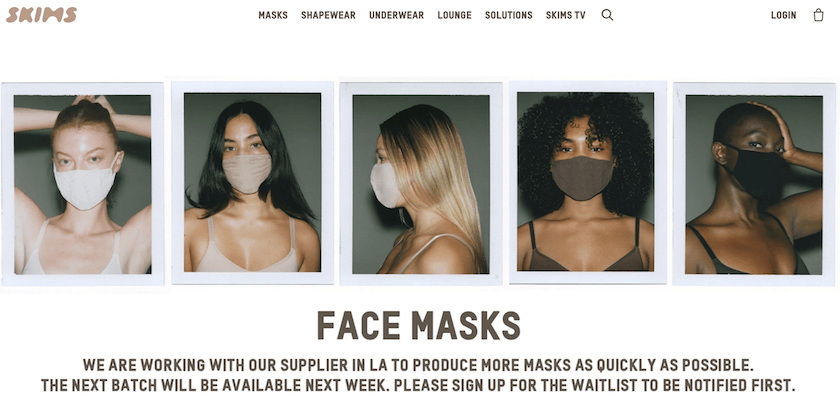Go to the SHAPEWEAR menu
Viewport: 840px width, 420px height.
(328, 16)
